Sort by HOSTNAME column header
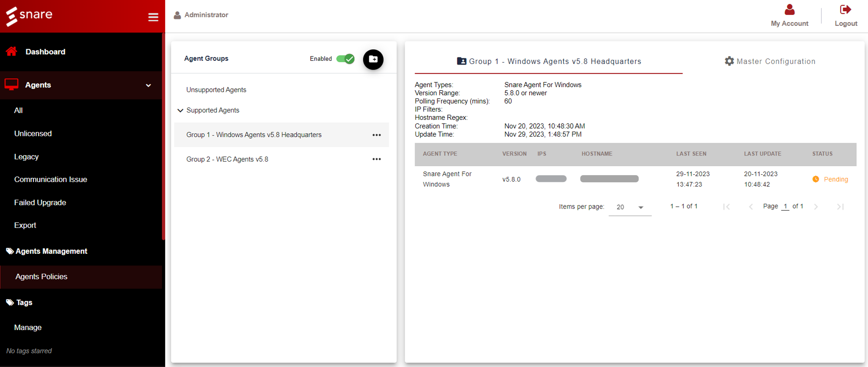The height and width of the screenshot is (367, 868). (x=597, y=154)
